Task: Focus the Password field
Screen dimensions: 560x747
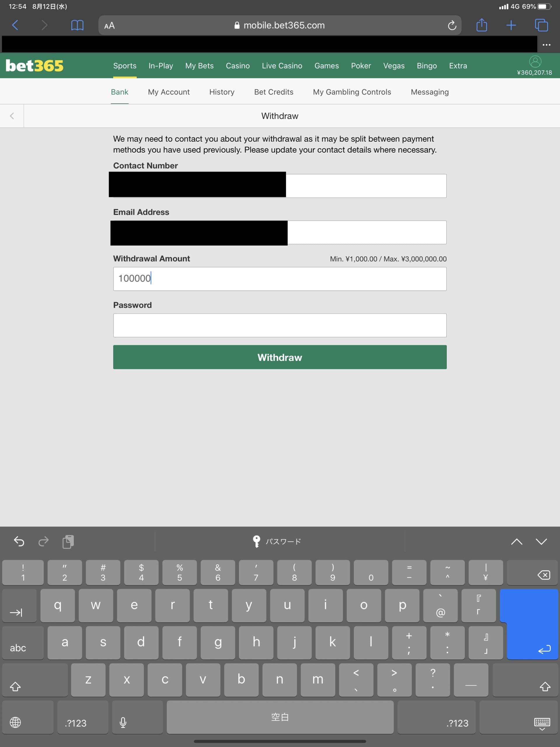Action: (280, 325)
